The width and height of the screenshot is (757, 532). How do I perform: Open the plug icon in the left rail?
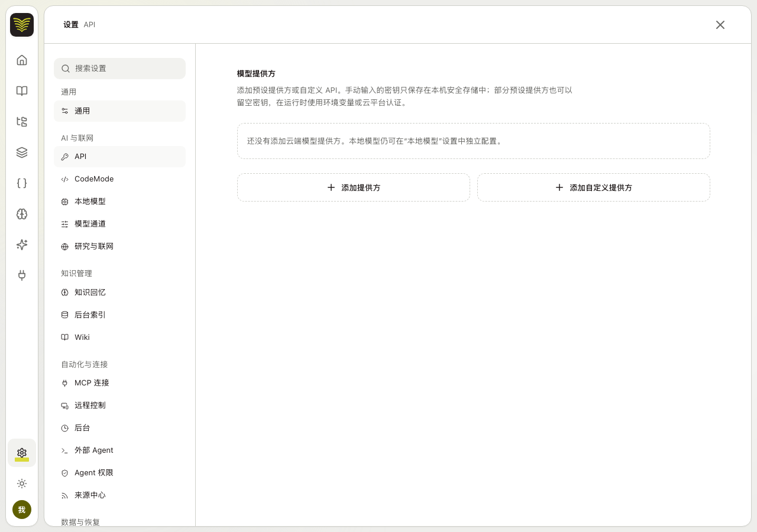tap(22, 275)
